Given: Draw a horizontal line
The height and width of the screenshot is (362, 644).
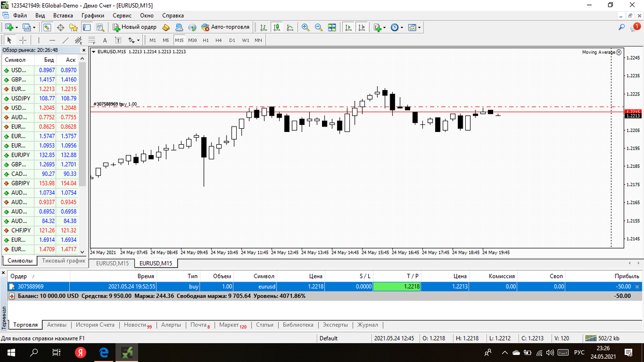Looking at the screenshot, I should pos(52,40).
